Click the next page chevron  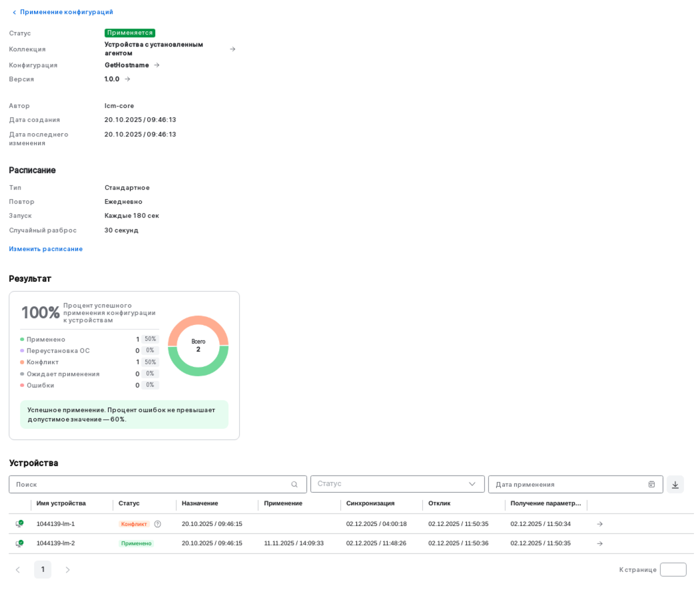point(67,569)
